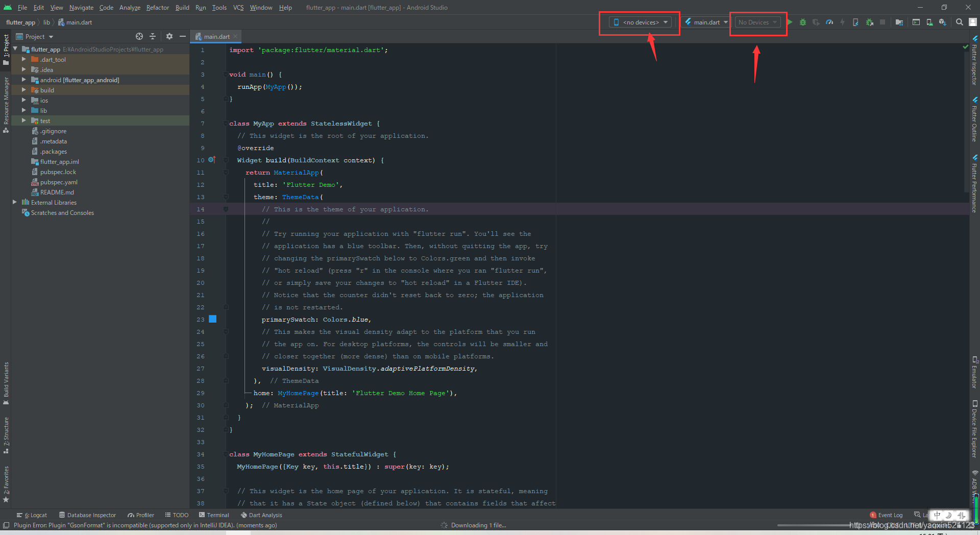Expand the test folder

click(x=24, y=120)
